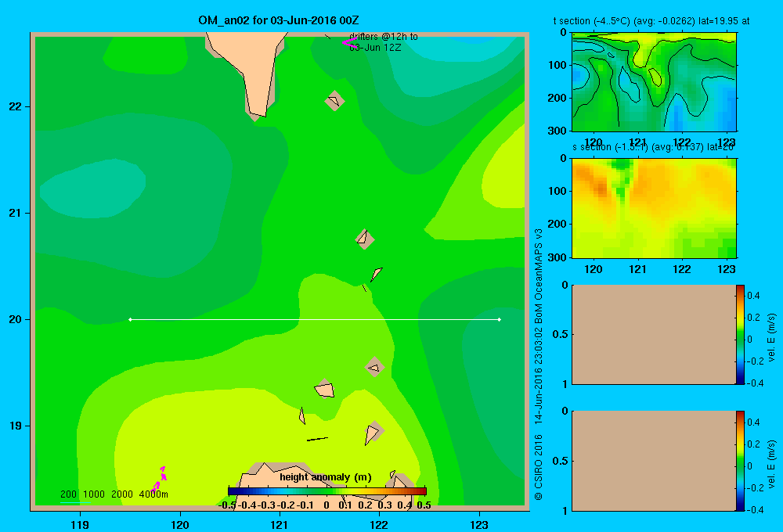783x532 pixels.
Task: Click the colorbar '-0.5' minimum value label
Action: [x=227, y=505]
